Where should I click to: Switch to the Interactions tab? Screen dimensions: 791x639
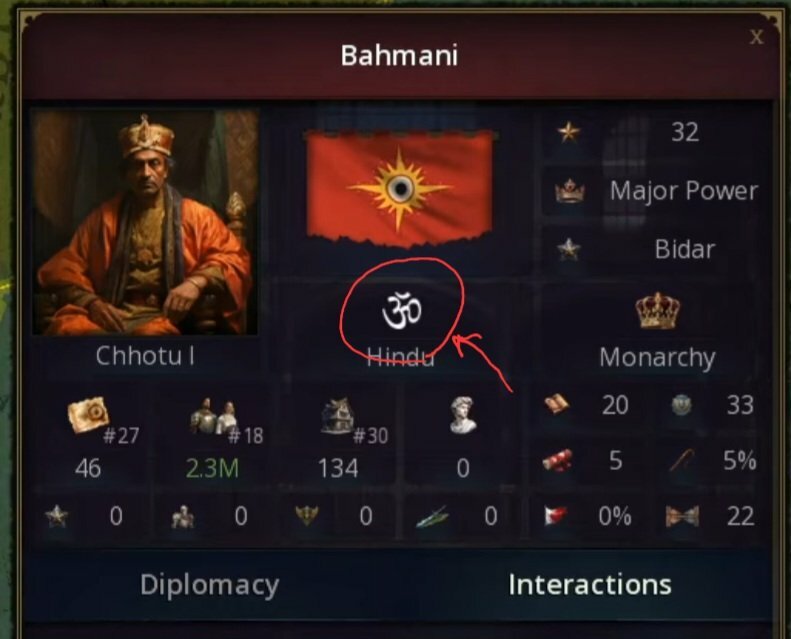(x=590, y=585)
